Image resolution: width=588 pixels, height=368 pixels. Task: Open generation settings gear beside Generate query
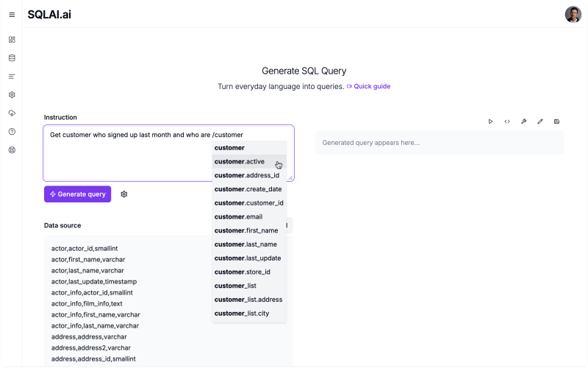click(124, 194)
